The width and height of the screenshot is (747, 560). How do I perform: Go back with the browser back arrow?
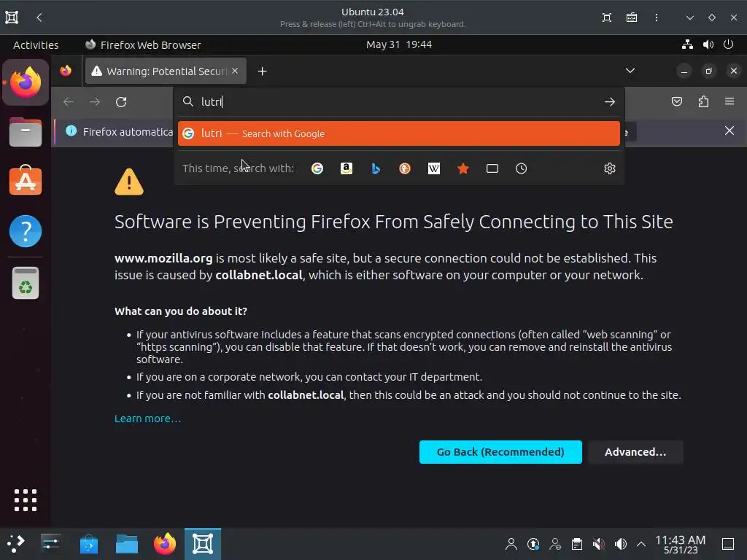(x=68, y=102)
